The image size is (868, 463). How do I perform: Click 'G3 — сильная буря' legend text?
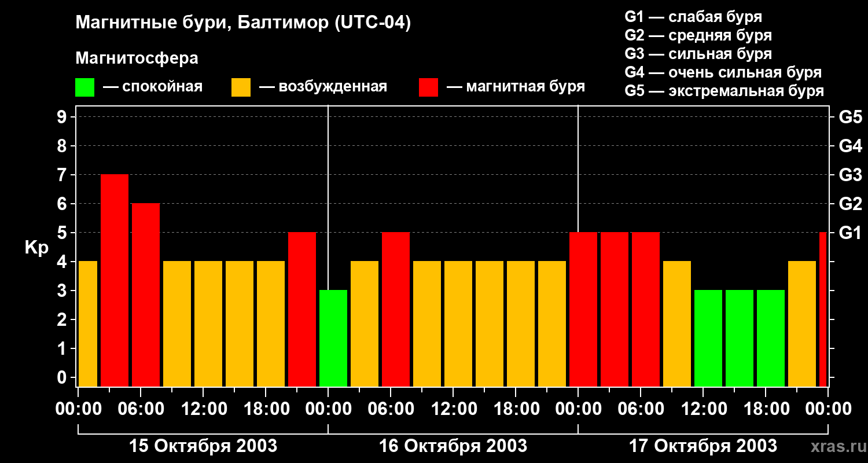click(698, 54)
